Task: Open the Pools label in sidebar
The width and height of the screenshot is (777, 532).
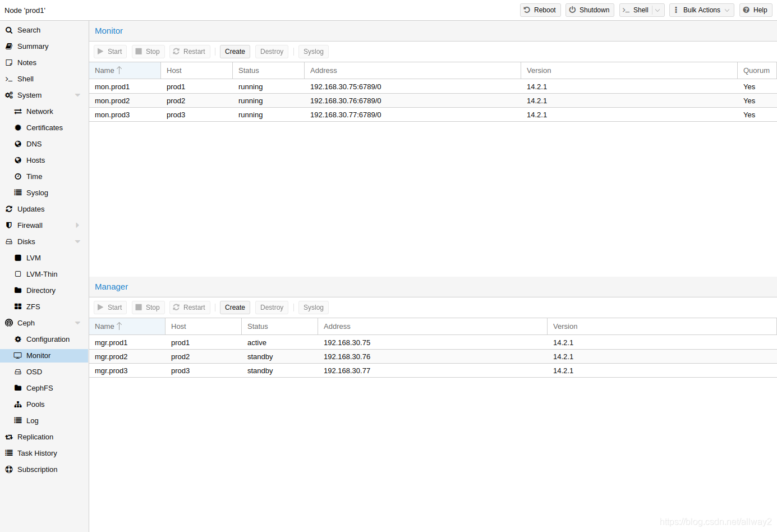Action: 35,405
